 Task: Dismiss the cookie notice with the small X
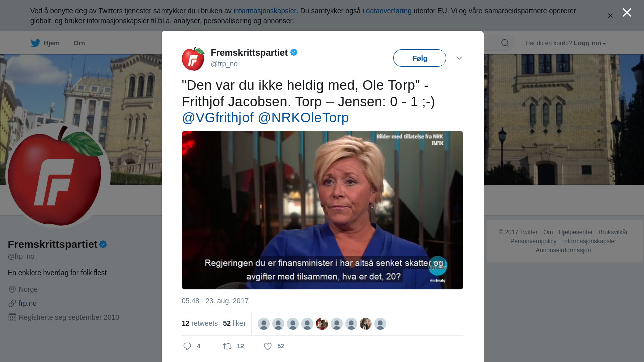(x=610, y=16)
